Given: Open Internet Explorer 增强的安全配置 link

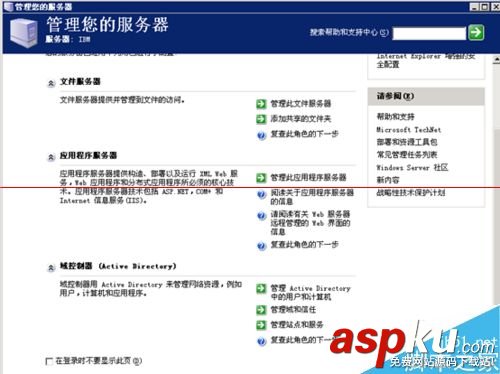Looking at the screenshot, I should (x=426, y=61).
